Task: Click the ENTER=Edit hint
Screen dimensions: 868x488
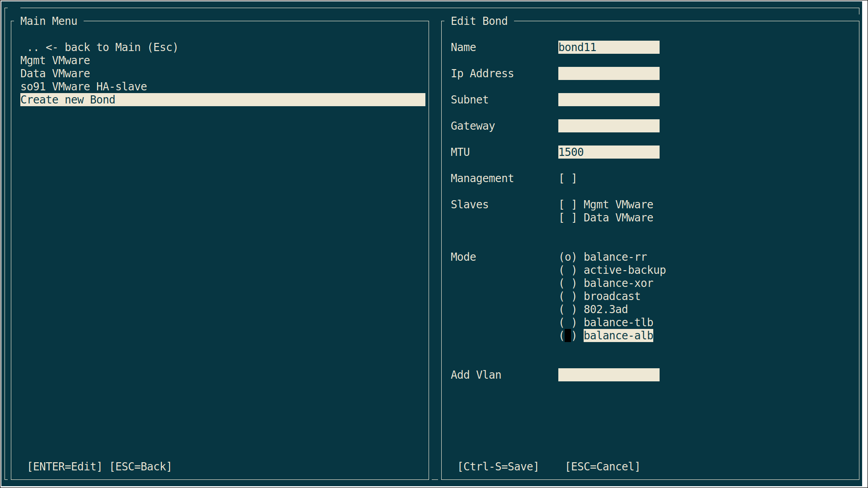Action: [x=65, y=467]
